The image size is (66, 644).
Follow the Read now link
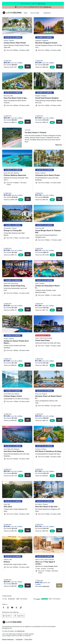coord(58,145)
